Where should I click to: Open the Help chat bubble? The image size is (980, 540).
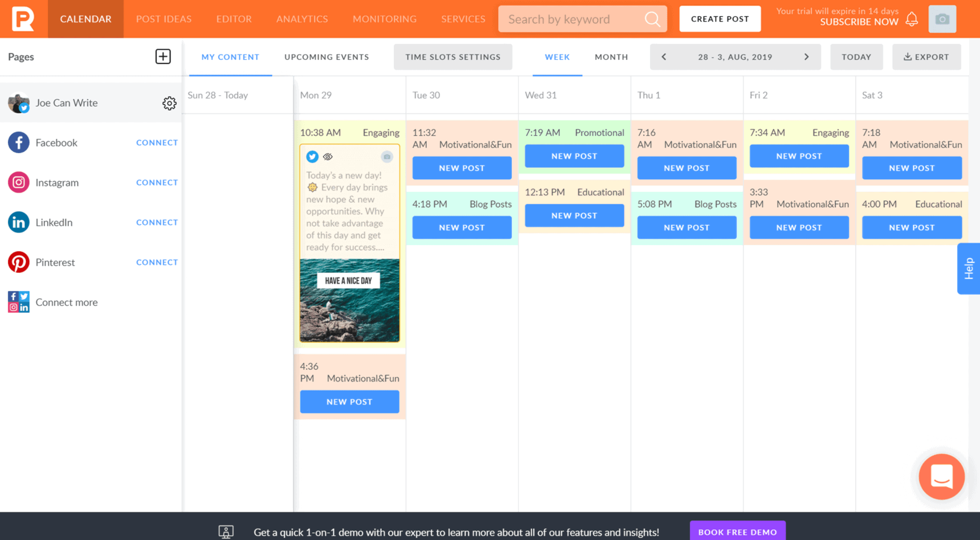pos(943,477)
